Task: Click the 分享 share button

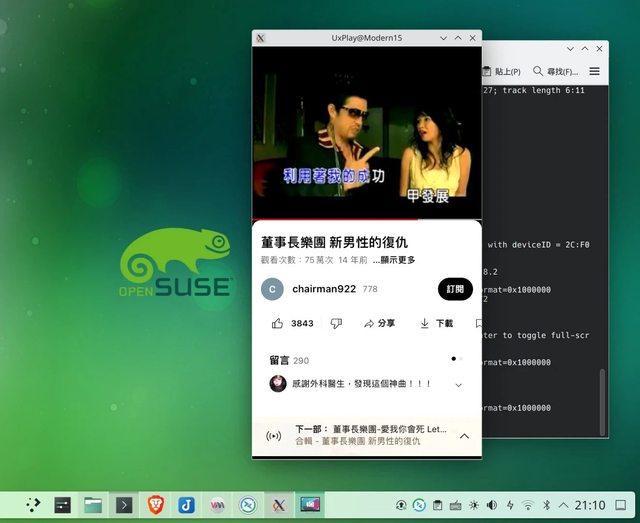Action: tap(379, 324)
